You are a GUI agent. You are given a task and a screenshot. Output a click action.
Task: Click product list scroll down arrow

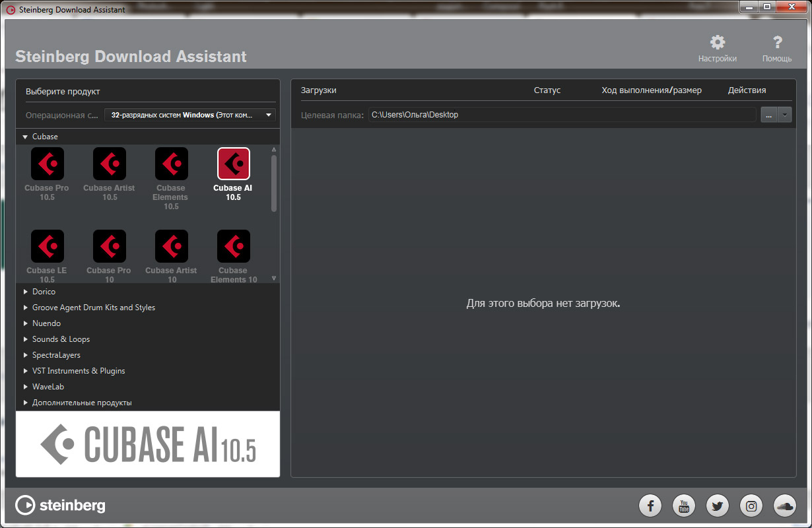274,279
